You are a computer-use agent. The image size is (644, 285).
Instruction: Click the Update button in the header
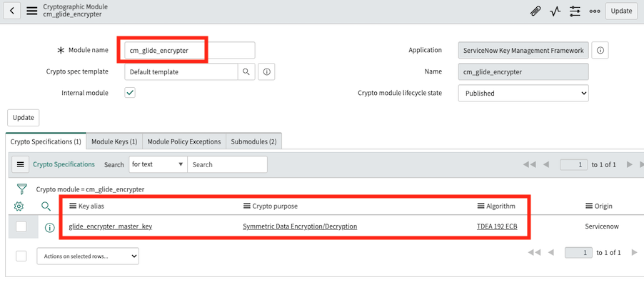[621, 11]
